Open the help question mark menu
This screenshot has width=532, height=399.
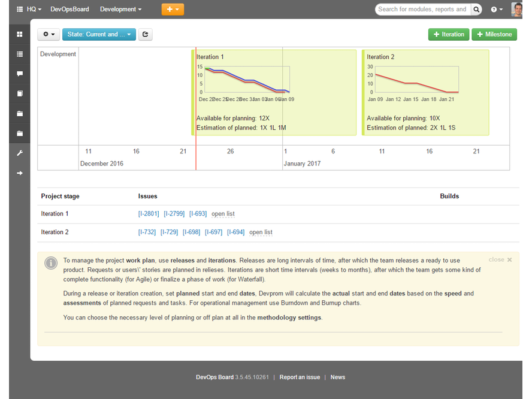pos(497,10)
